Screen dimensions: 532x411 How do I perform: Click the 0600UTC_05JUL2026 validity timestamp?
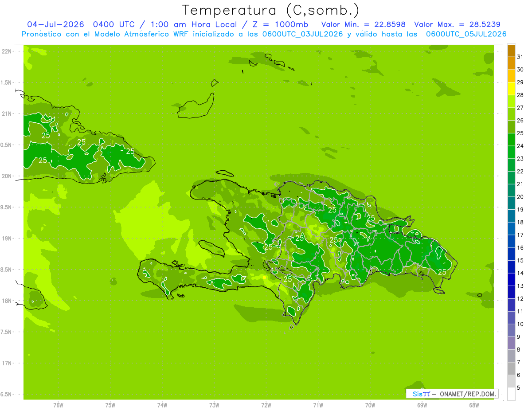[466, 34]
